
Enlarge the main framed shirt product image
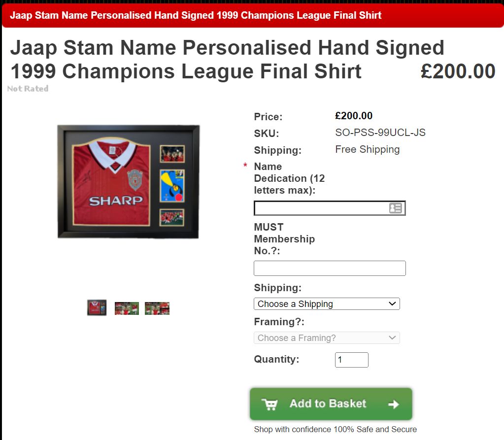click(129, 182)
